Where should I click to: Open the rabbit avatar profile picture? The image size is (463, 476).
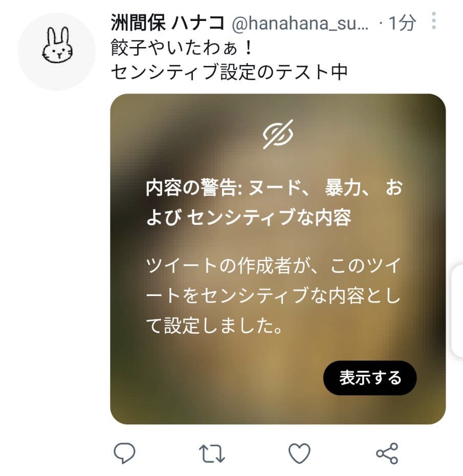coord(57,52)
